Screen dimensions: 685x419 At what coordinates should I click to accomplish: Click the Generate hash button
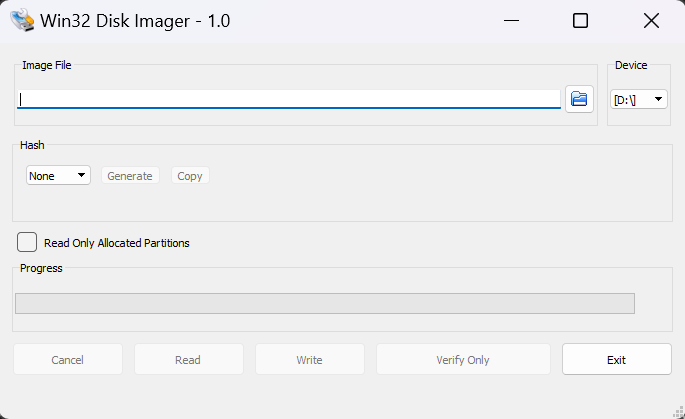[130, 176]
